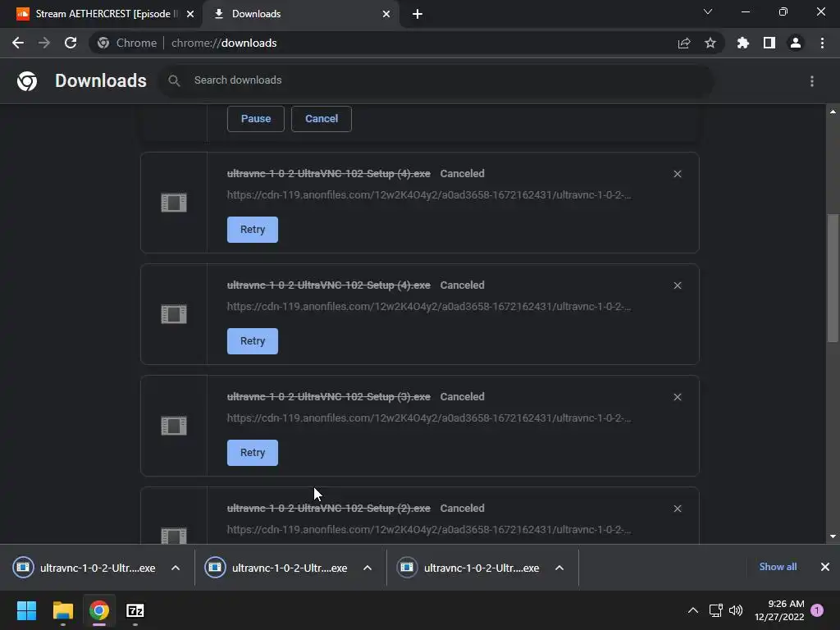The image size is (840, 630).
Task: Open File Explorer from the taskbar
Action: [x=62, y=610]
